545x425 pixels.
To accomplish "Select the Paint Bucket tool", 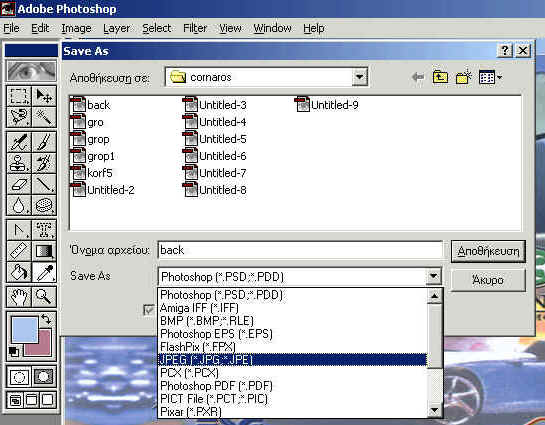I will click(18, 272).
